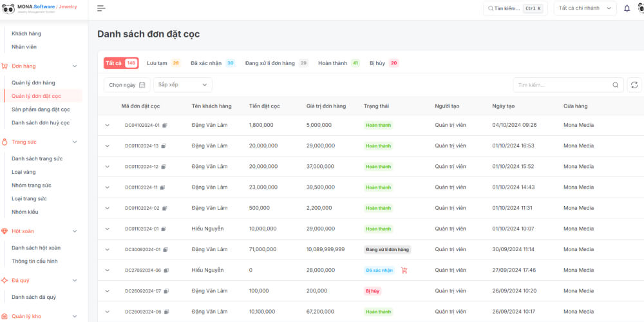
Task: Open Danh sách đá quý page
Action: click(x=33, y=297)
